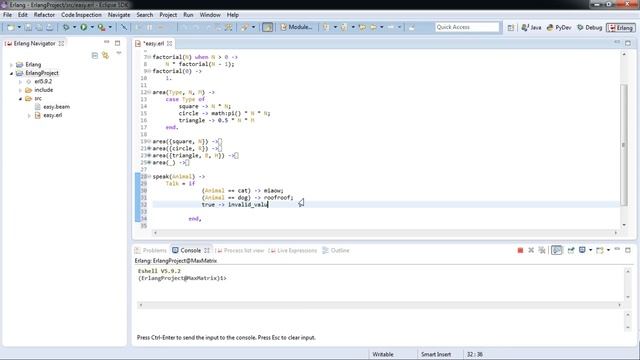This screenshot has width=640, height=360.
Task: Select the Erlang perspective button
Action: [x=621, y=27]
